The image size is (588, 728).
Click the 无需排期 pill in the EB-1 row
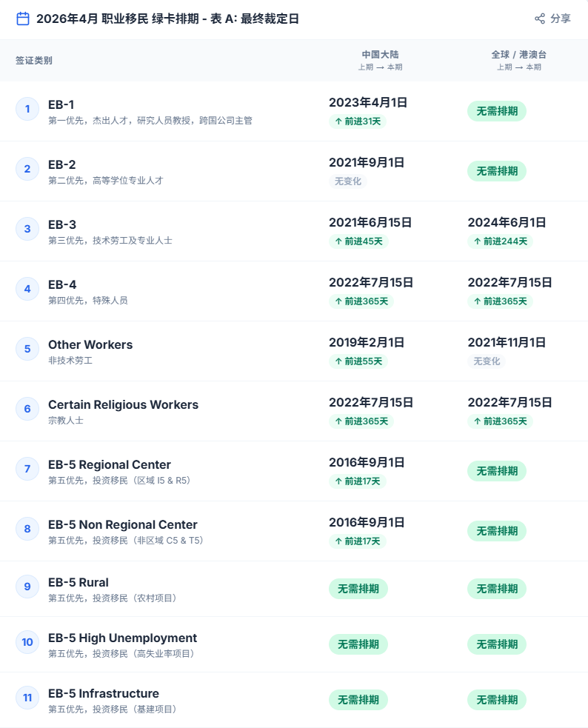(497, 111)
